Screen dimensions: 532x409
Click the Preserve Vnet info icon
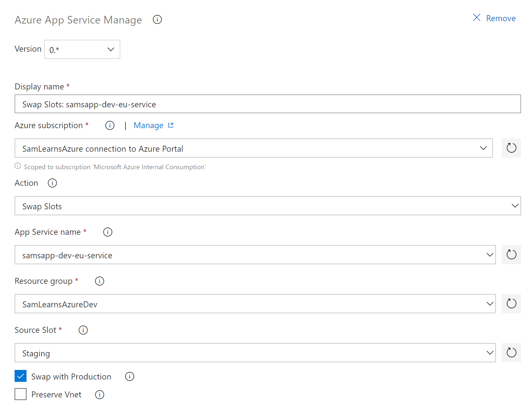point(99,394)
